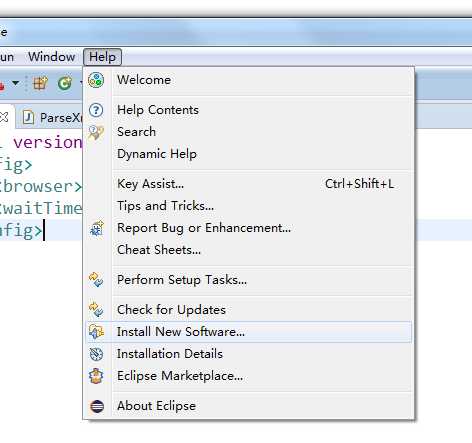Viewport: 472px width, 443px height.
Task: Click the Install New Software icon
Action: [x=96, y=332]
